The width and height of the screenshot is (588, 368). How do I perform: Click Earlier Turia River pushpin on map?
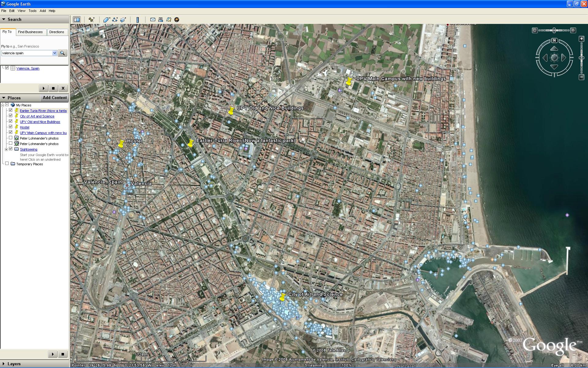coord(190,143)
